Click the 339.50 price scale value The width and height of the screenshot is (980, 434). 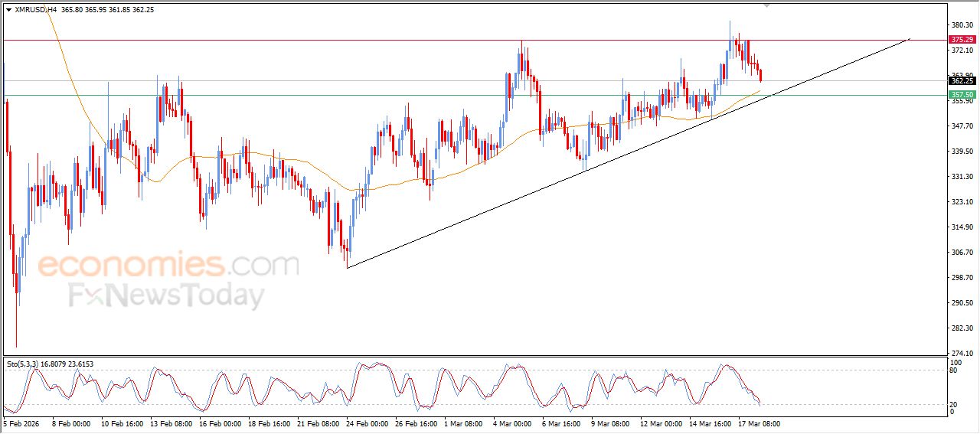point(962,152)
